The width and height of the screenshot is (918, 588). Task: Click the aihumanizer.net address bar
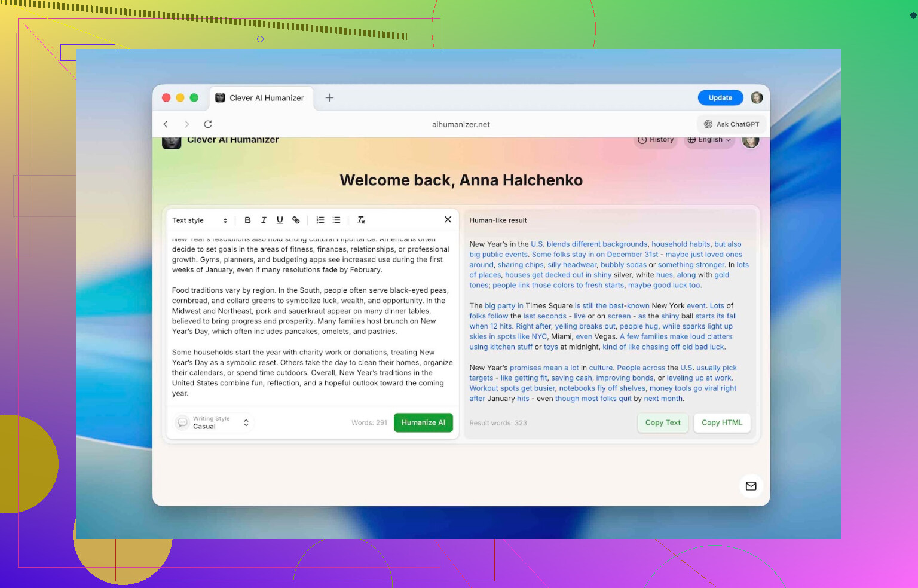(461, 124)
